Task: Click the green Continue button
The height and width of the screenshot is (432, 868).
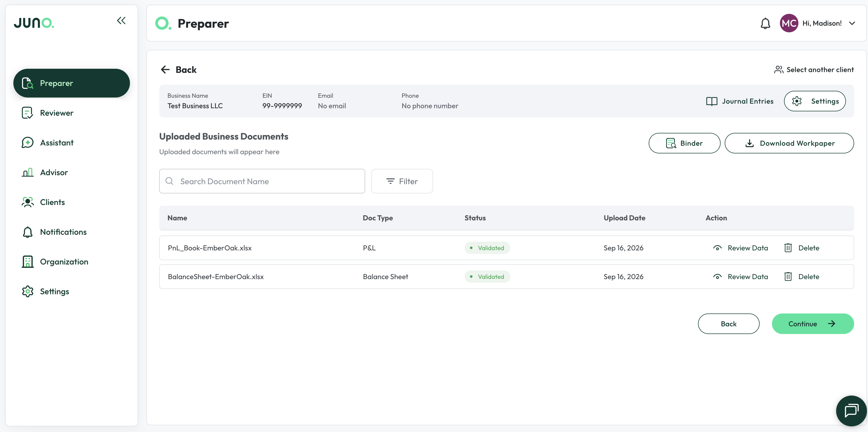Action: tap(813, 323)
